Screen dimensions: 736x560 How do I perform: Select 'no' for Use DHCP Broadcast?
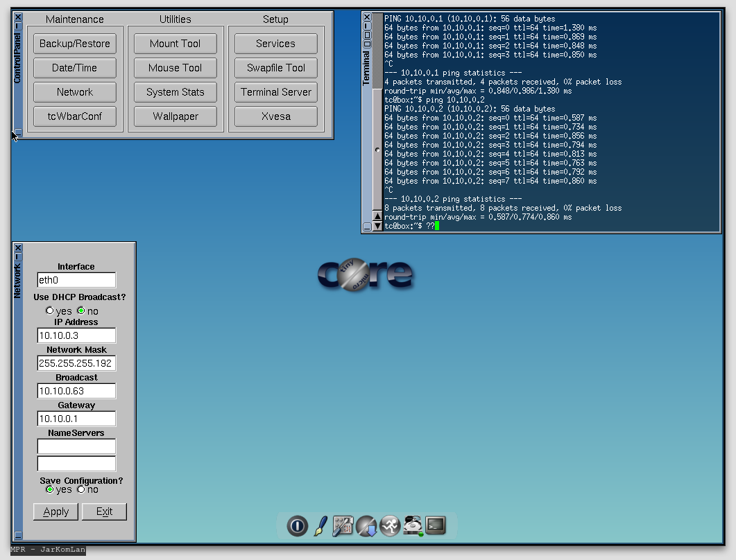[81, 311]
